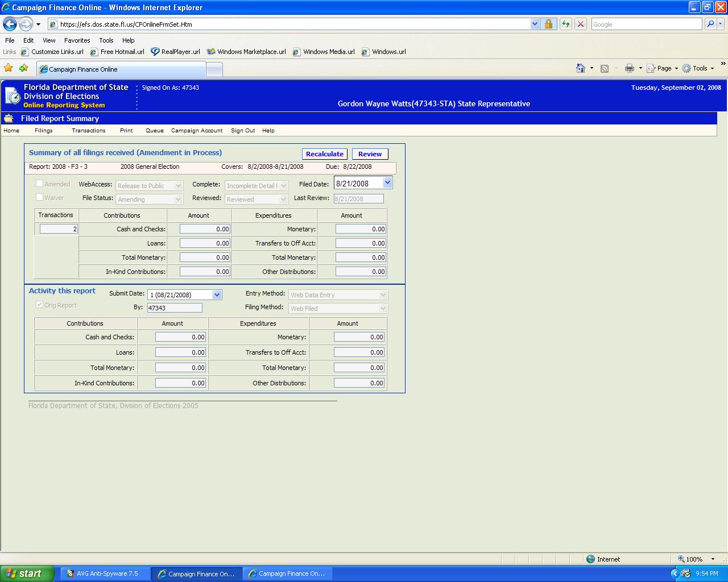Viewport: 728px width, 582px height.
Task: Toggle the Waiver checkbox
Action: (x=40, y=197)
